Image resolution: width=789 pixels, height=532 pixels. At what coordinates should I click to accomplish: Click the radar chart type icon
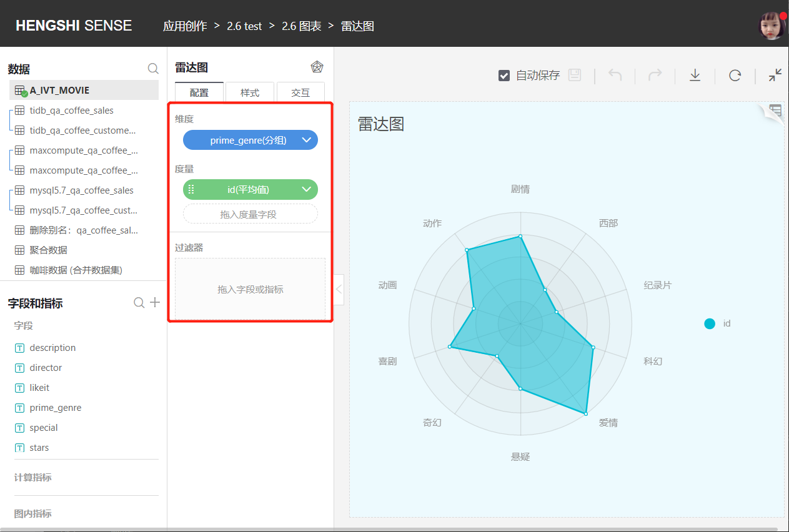(317, 67)
